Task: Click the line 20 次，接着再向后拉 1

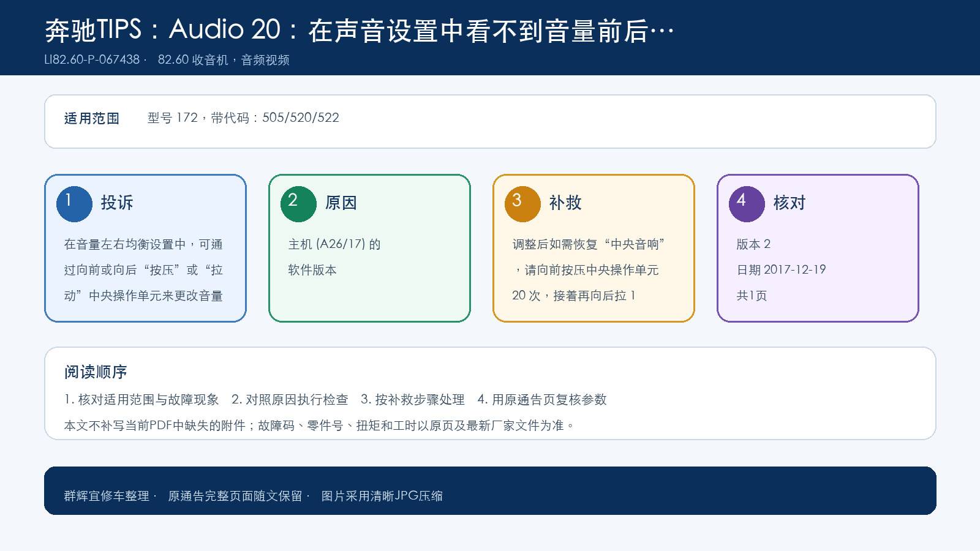Action: tap(574, 296)
